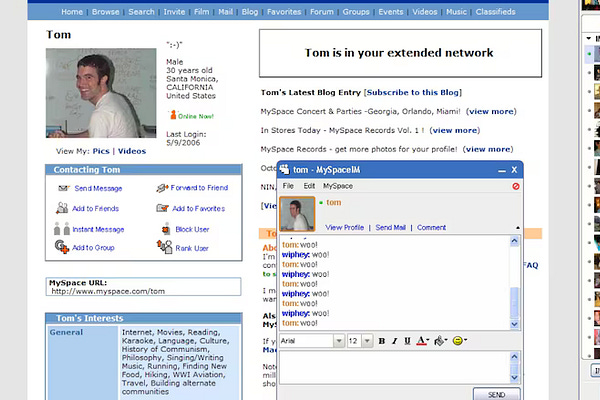This screenshot has height=400, width=600.
Task: Close the tom - MySpaceIM window
Action: point(514,169)
